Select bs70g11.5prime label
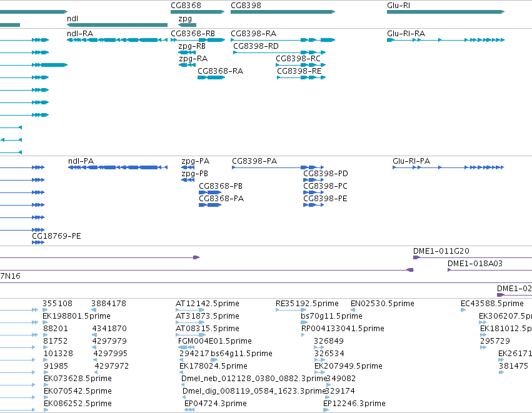The image size is (532, 413). (331, 316)
